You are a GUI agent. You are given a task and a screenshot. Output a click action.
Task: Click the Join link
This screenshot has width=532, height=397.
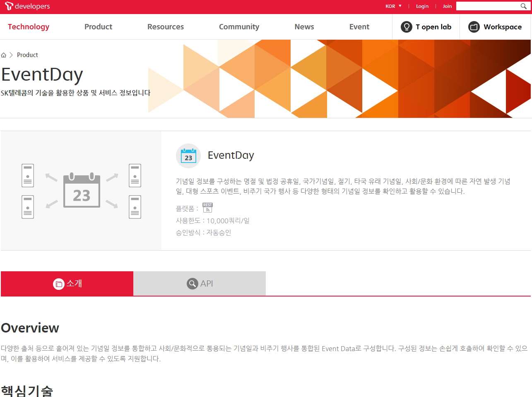pos(447,6)
